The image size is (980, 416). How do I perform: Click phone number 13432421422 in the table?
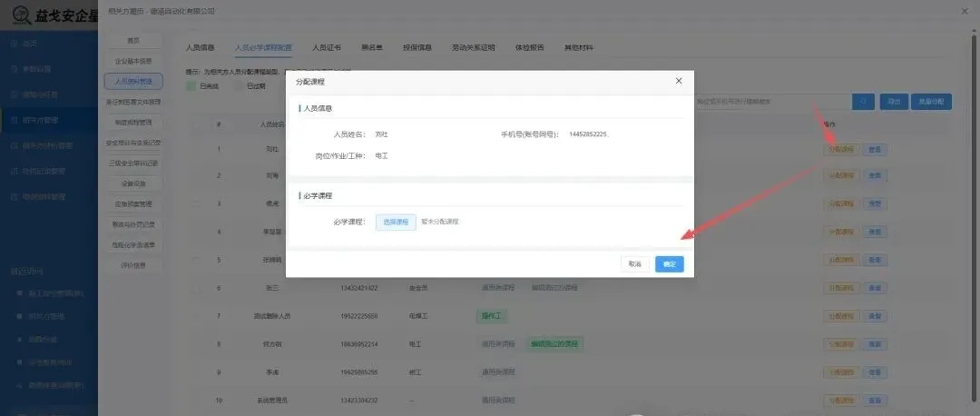[358, 288]
